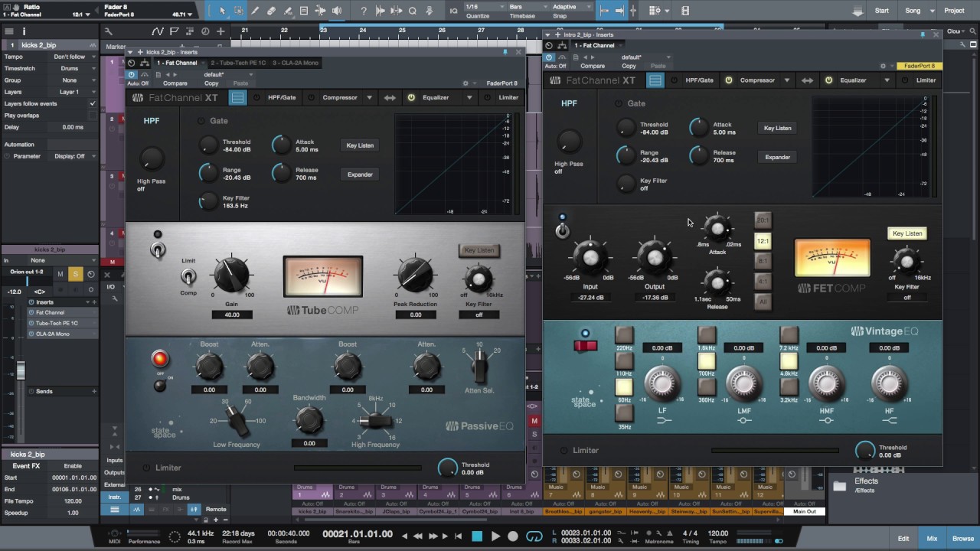Click Key Listen button on FET Comp
The width and height of the screenshot is (980, 551).
(907, 233)
